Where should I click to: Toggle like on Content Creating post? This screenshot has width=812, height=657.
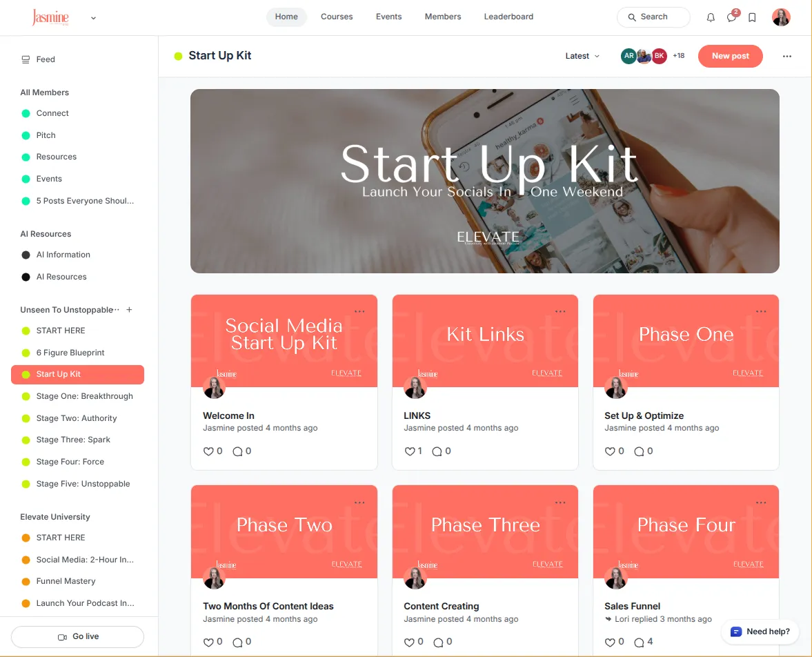pyautogui.click(x=409, y=642)
